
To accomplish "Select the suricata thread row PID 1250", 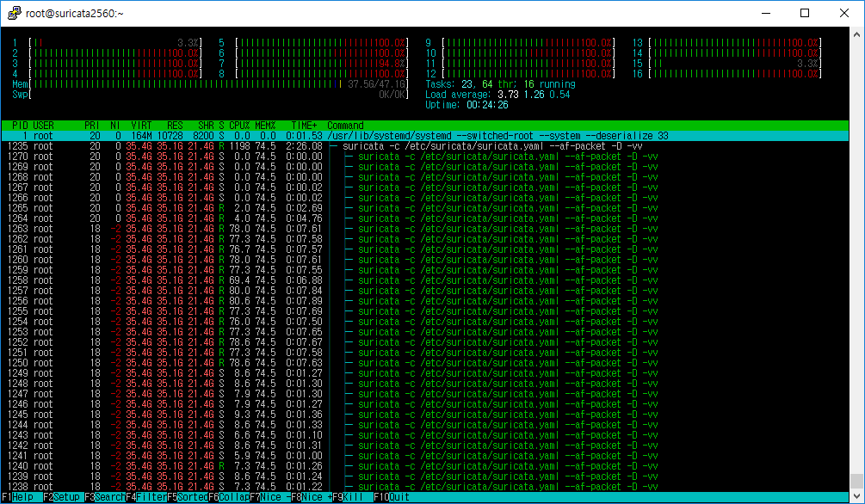I will point(425,364).
